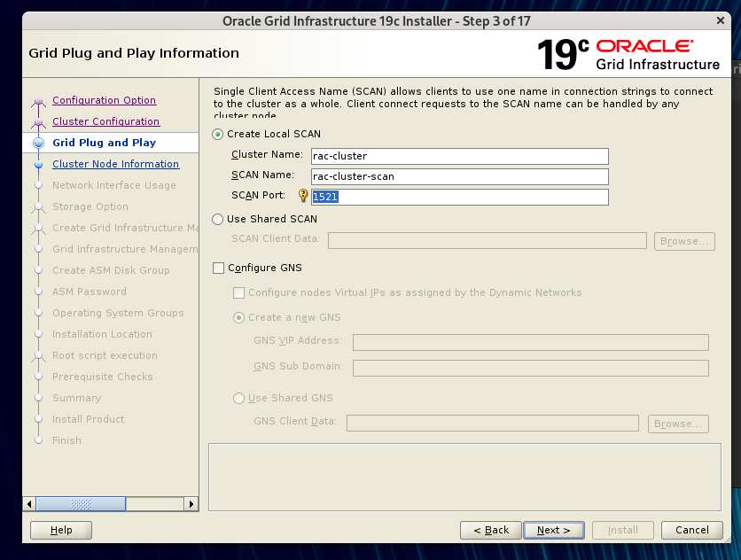Click Create ASM Disk Group step
Viewport: 741px width, 560px height.
111,270
